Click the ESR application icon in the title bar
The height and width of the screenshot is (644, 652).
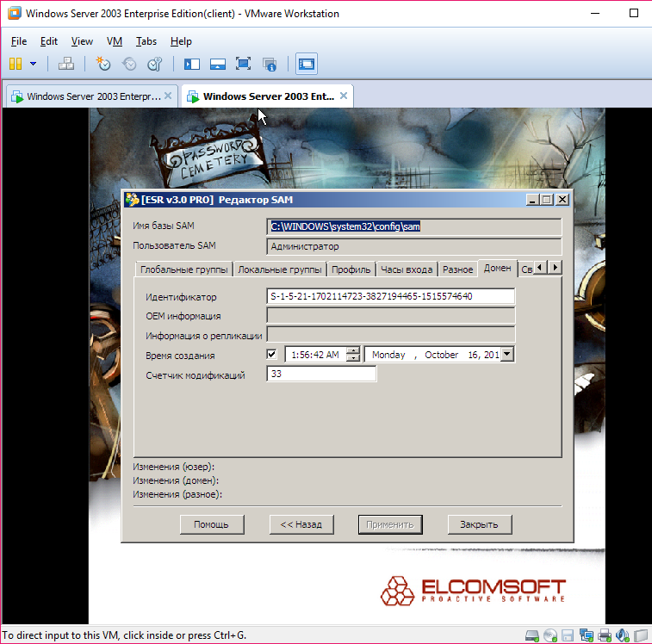click(133, 200)
